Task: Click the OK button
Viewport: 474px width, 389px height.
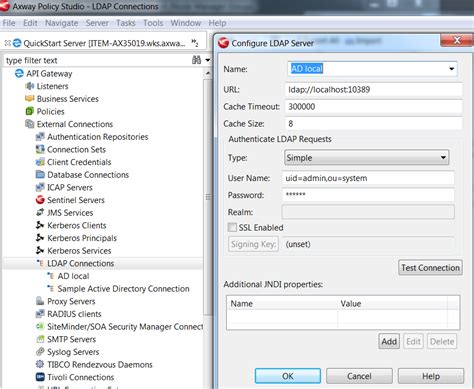Action: click(288, 376)
